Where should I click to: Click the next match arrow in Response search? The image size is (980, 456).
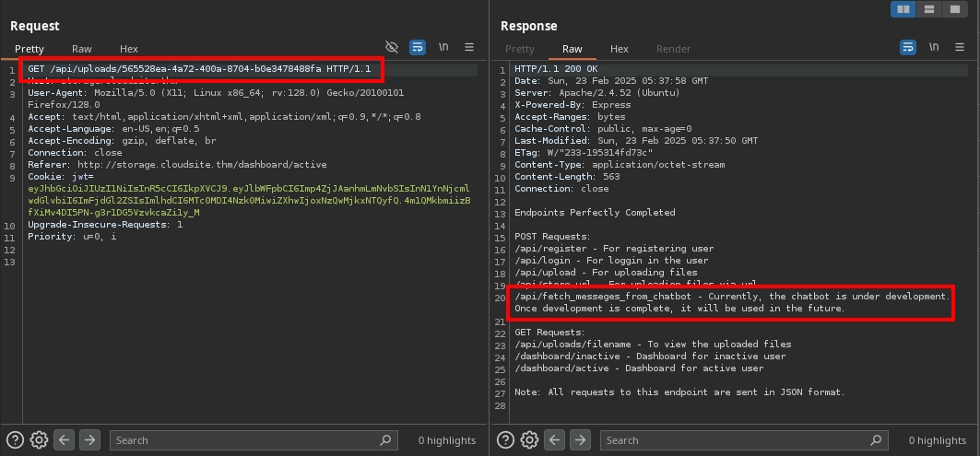point(580,440)
